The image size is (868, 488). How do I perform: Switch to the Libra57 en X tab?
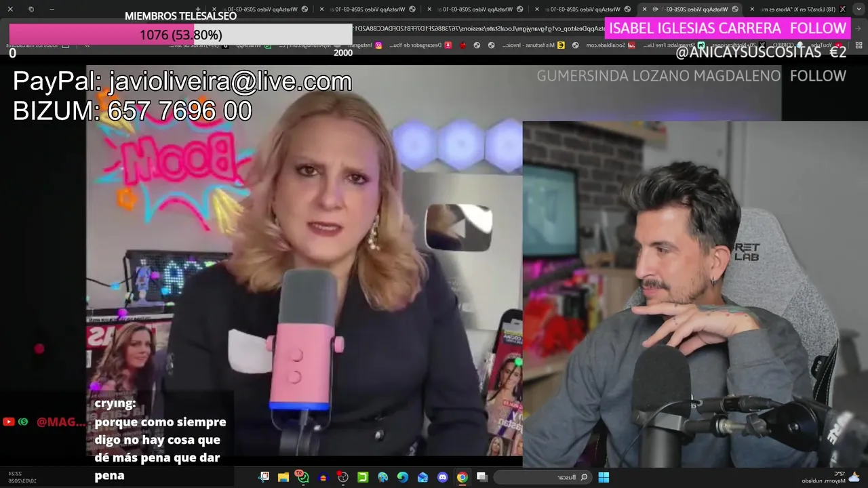803,9
